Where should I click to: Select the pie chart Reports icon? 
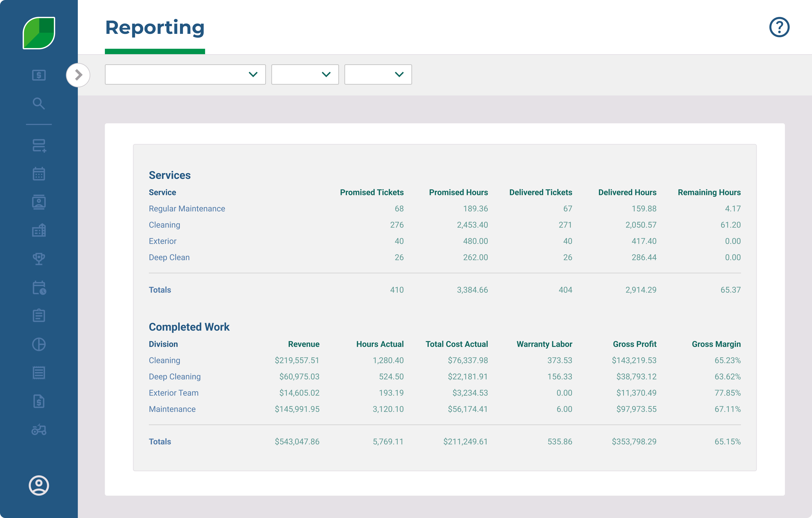[38, 344]
